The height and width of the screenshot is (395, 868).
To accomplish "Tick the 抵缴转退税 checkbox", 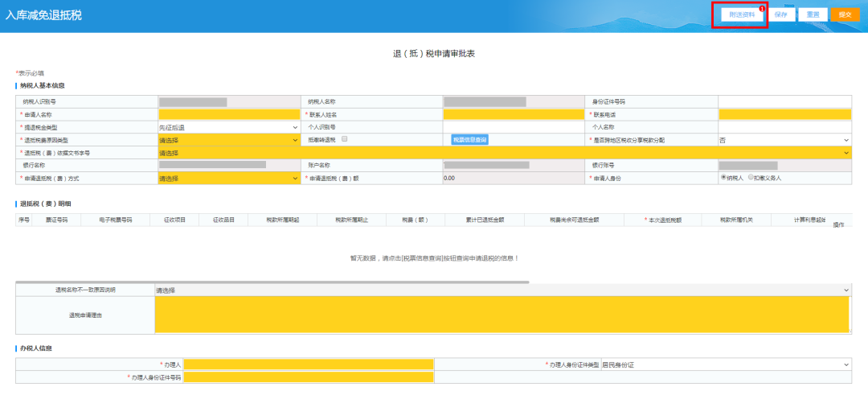I will [344, 139].
